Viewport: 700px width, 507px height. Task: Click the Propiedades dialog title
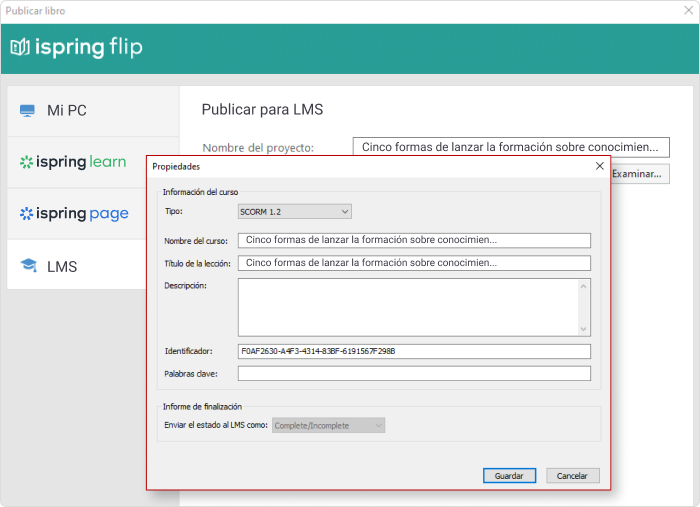pyautogui.click(x=176, y=166)
